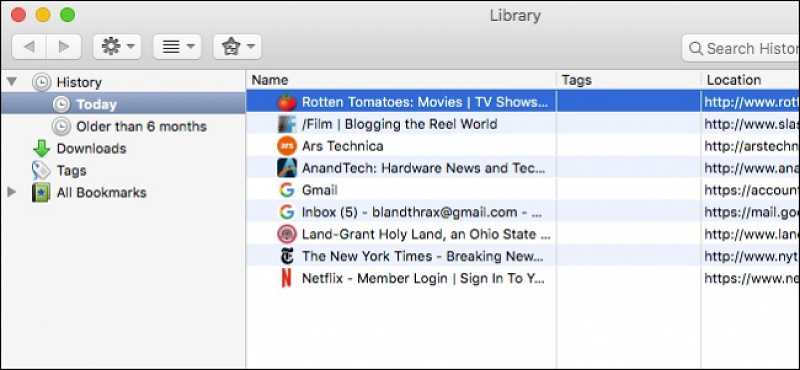The image size is (800, 370).
Task: Focus the Search History field
Action: (741, 48)
